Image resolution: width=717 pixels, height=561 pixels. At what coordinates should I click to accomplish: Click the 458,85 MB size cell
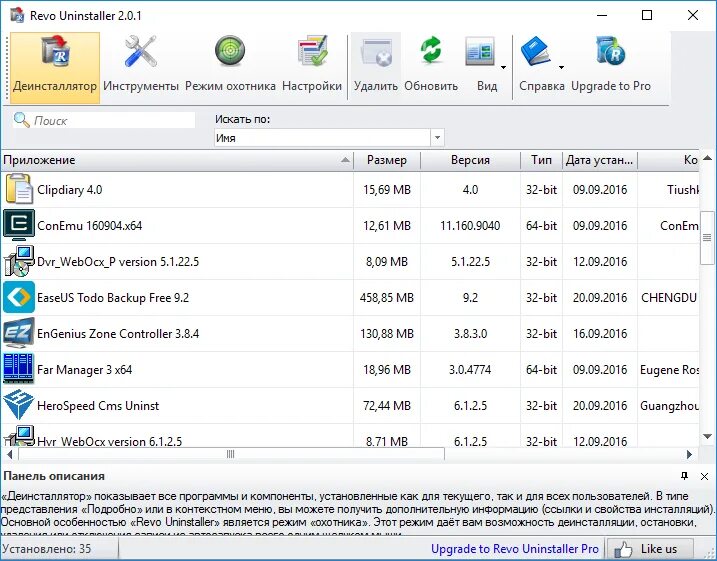[x=387, y=298]
